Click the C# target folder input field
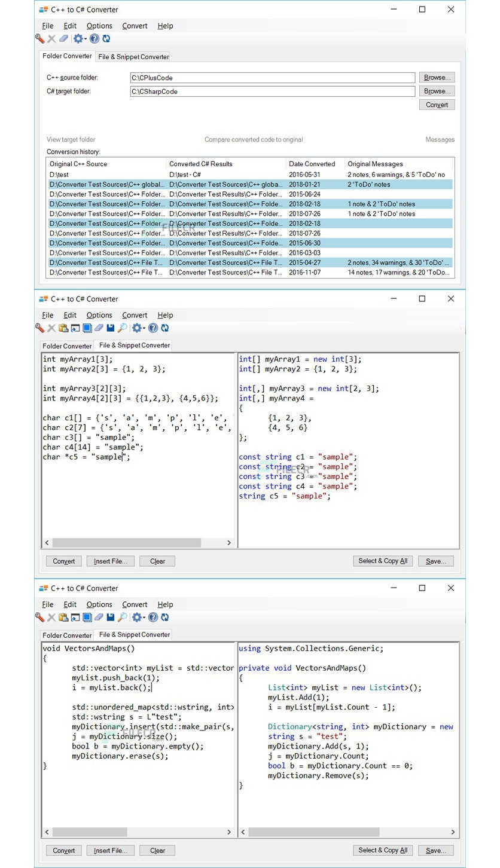The image size is (500, 868). coord(272,91)
